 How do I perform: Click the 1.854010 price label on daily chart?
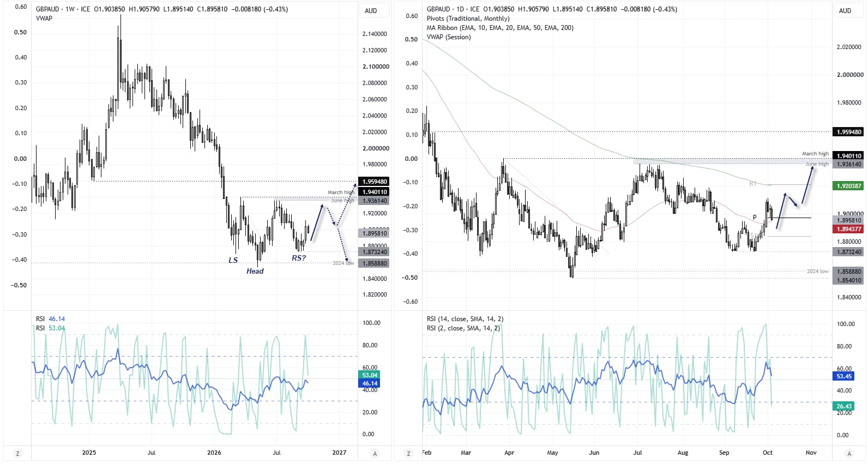tap(848, 280)
